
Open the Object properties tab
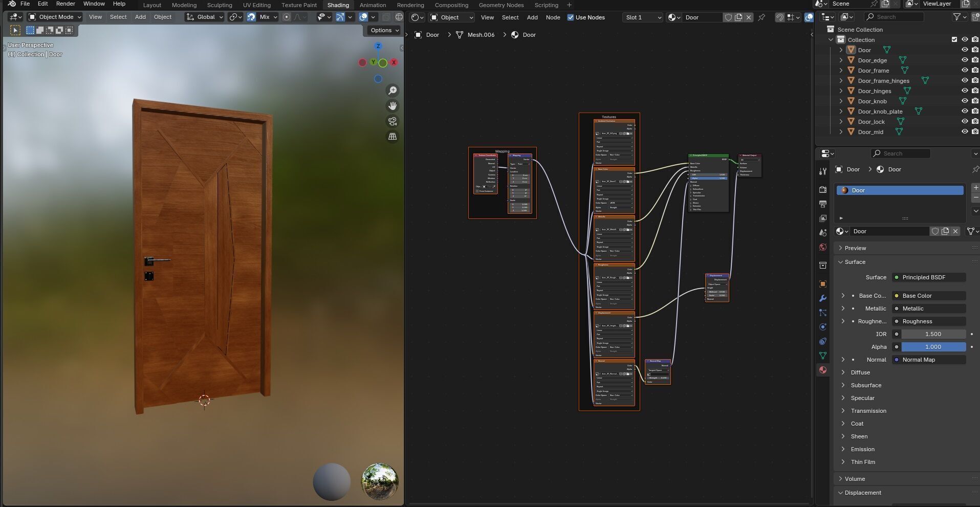click(x=823, y=284)
